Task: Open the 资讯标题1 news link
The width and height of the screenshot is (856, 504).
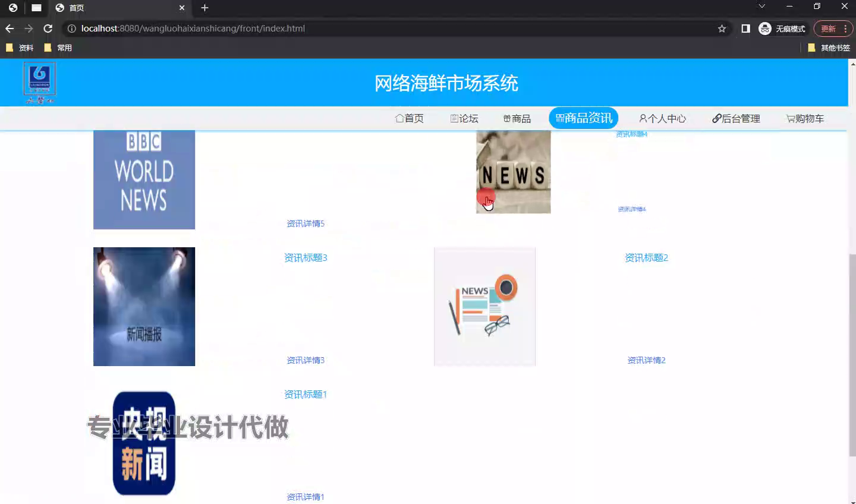Action: coord(306,394)
